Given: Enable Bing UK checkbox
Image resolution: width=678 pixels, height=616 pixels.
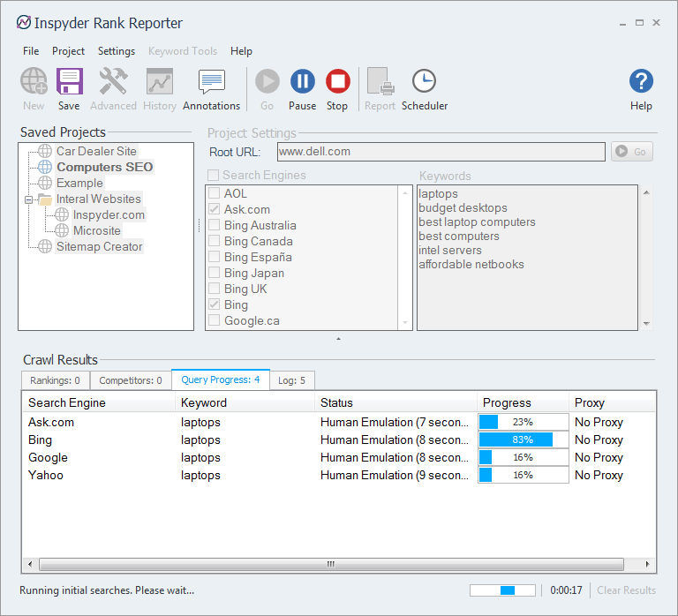Looking at the screenshot, I should 214,289.
